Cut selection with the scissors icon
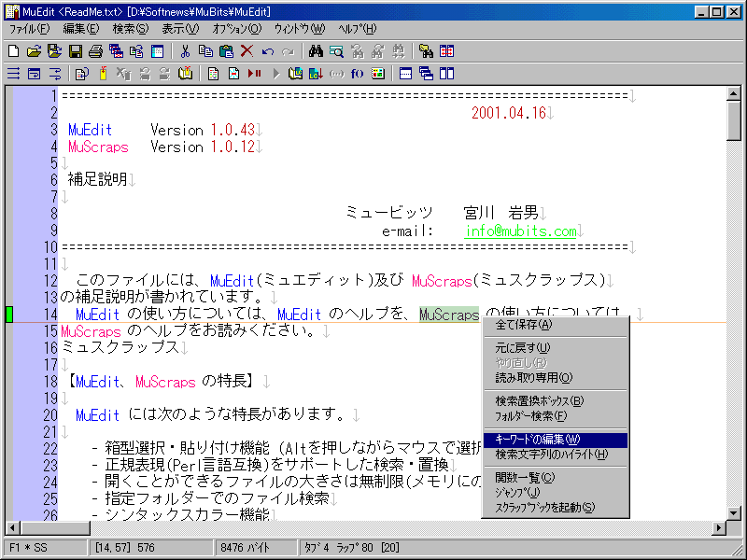 point(185,51)
